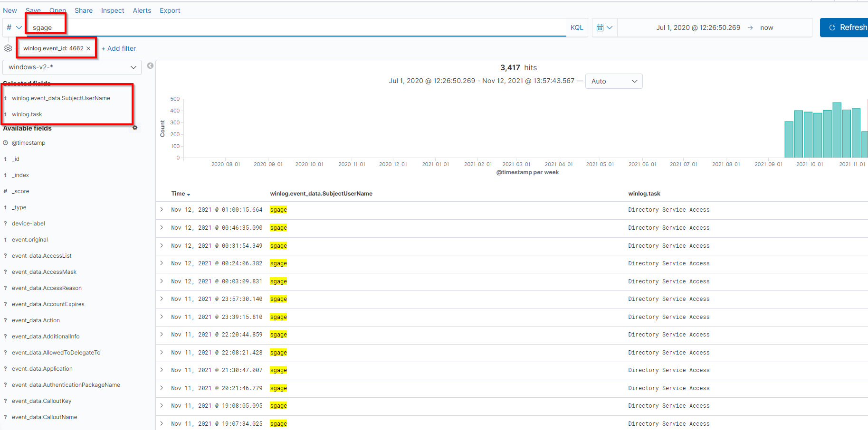Click the 'now' end date

[x=766, y=28]
